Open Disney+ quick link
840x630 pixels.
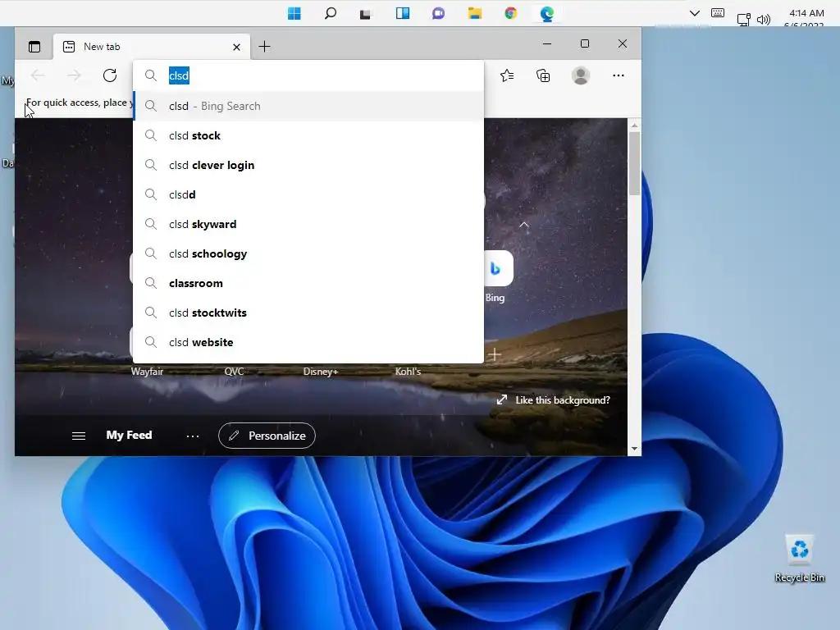pos(321,372)
